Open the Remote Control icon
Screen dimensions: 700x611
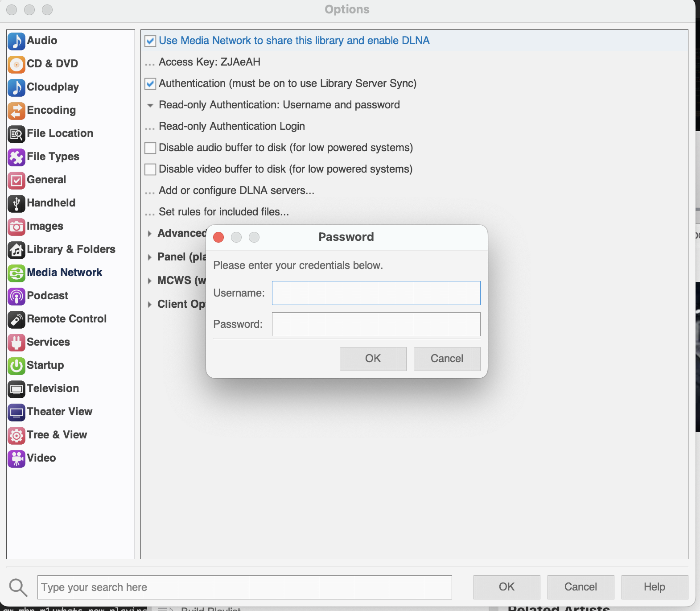pyautogui.click(x=16, y=319)
